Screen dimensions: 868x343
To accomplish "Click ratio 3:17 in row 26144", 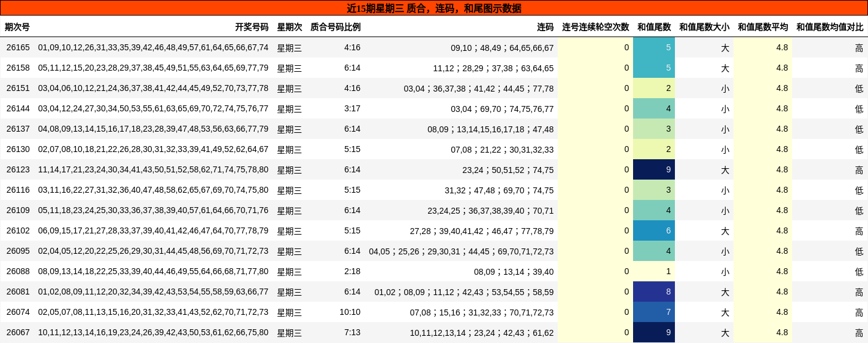I will [x=352, y=108].
